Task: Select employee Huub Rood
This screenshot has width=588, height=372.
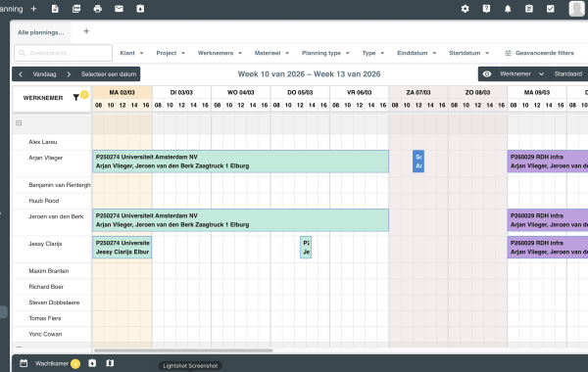Action: (x=44, y=201)
